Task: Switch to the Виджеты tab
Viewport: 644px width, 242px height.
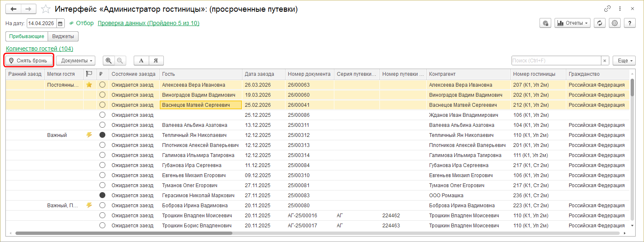Action: [x=63, y=36]
